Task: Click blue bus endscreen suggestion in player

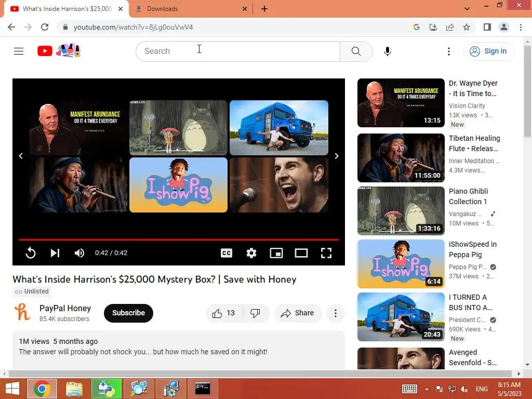Action: point(279,128)
